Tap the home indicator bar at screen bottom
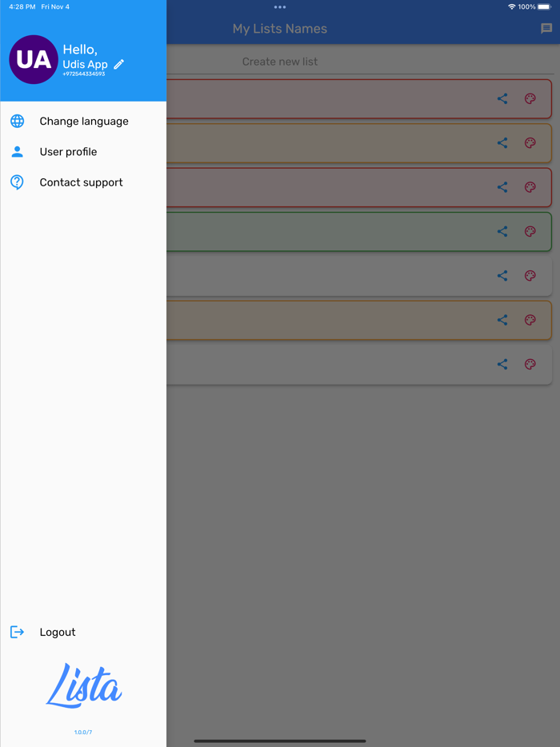This screenshot has width=560, height=747. pyautogui.click(x=280, y=741)
